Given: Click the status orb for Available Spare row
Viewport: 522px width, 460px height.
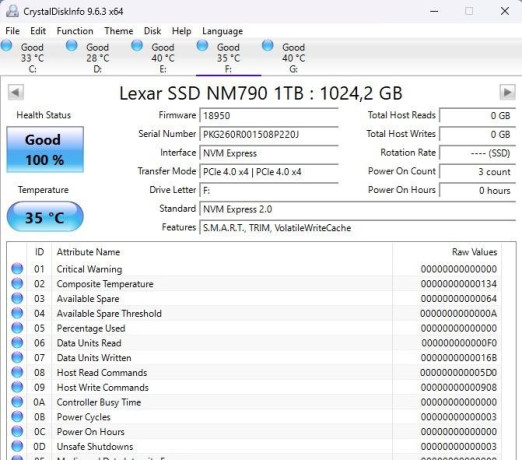Looking at the screenshot, I should pos(17,298).
